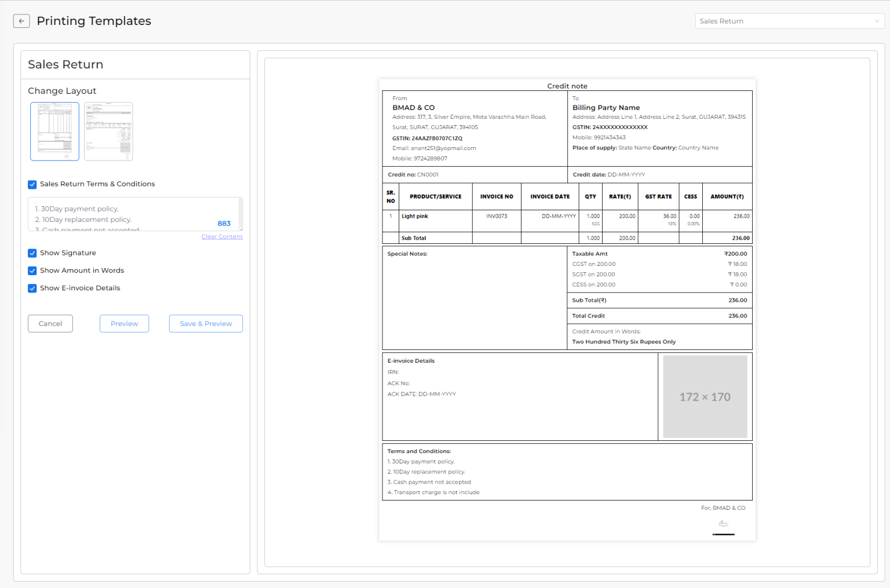Select the second compact layout thumbnail
890x588 pixels.
pos(108,131)
